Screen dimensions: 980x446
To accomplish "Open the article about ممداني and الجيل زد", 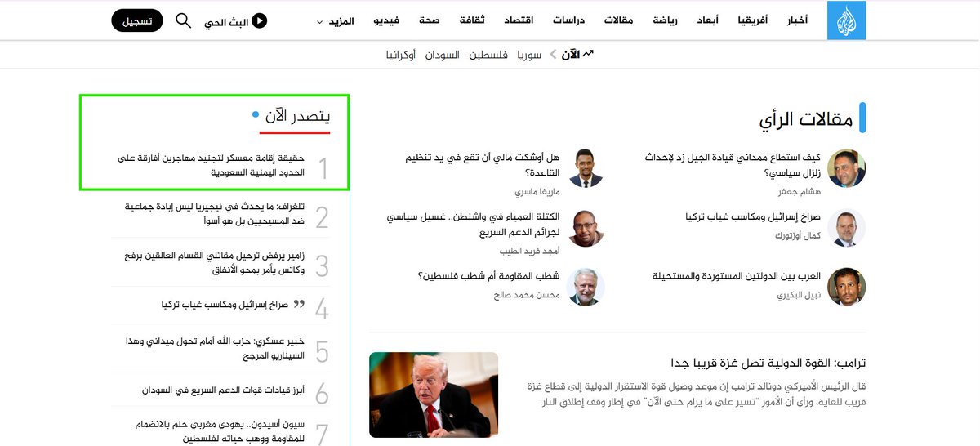I will click(x=733, y=165).
